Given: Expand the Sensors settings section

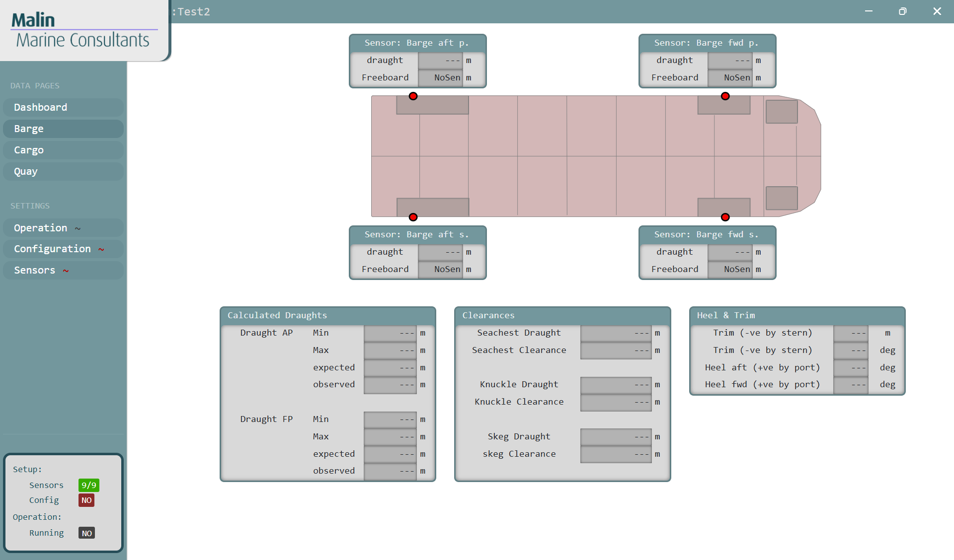Looking at the screenshot, I should [63, 270].
